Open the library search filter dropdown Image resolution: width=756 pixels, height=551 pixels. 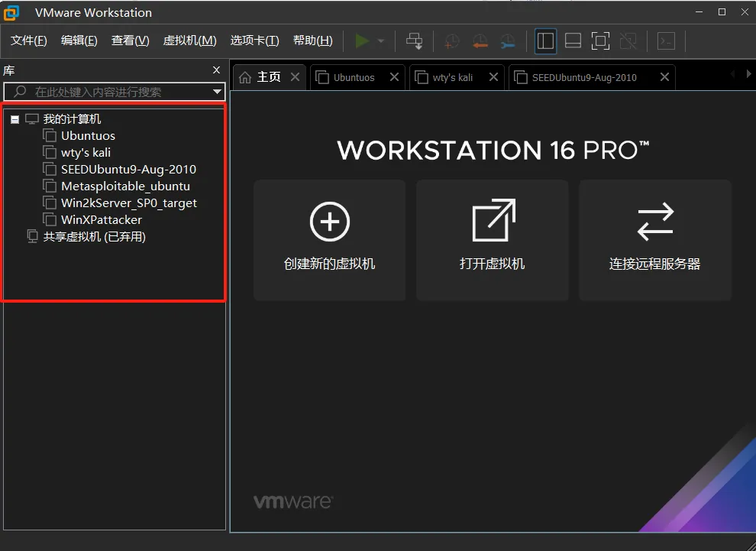(217, 92)
